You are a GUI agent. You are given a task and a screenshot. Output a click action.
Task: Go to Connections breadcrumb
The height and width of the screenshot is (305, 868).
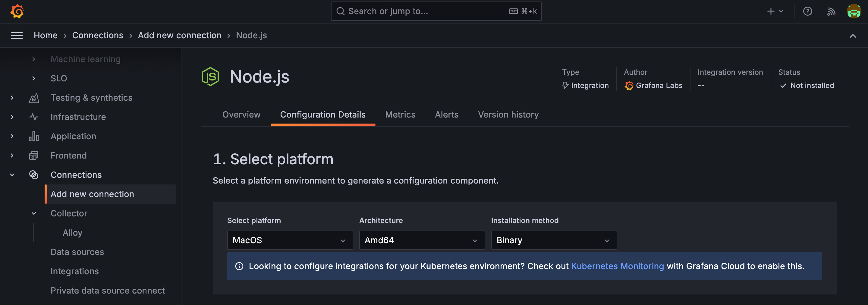98,35
